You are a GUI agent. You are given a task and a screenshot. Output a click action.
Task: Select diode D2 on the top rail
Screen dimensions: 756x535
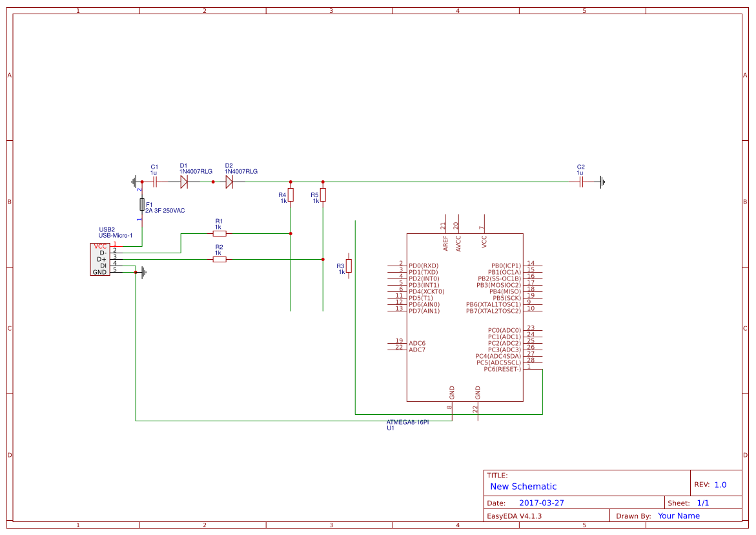(230, 182)
